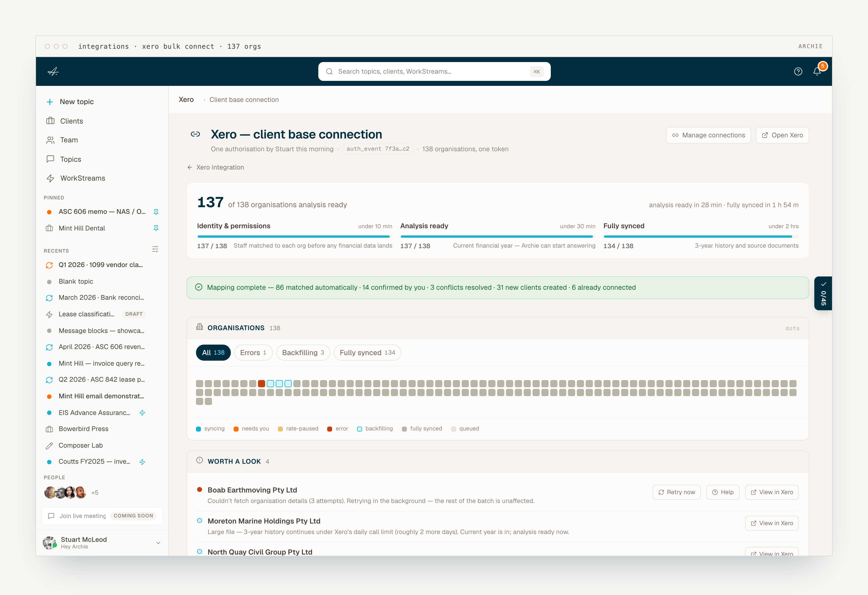This screenshot has width=868, height=595.
Task: Open Lease classification draft item
Action: click(x=102, y=314)
